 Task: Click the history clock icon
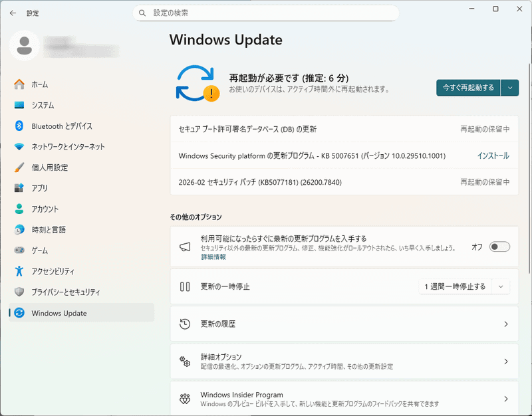point(185,324)
